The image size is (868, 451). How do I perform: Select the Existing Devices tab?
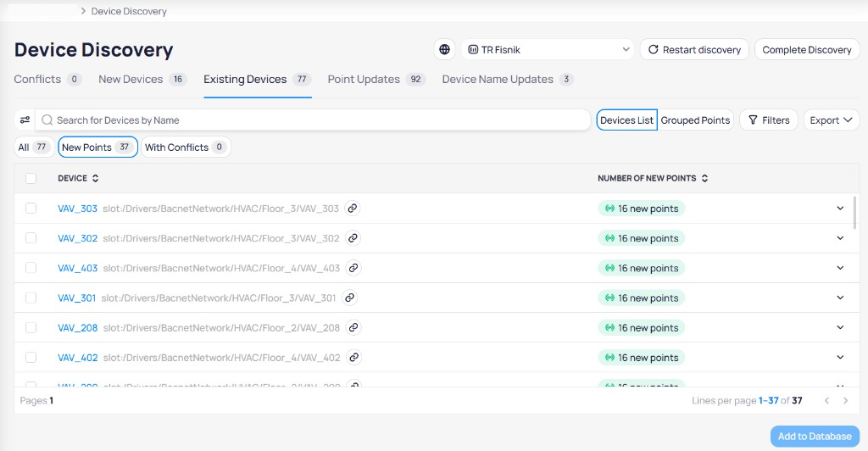coord(257,79)
